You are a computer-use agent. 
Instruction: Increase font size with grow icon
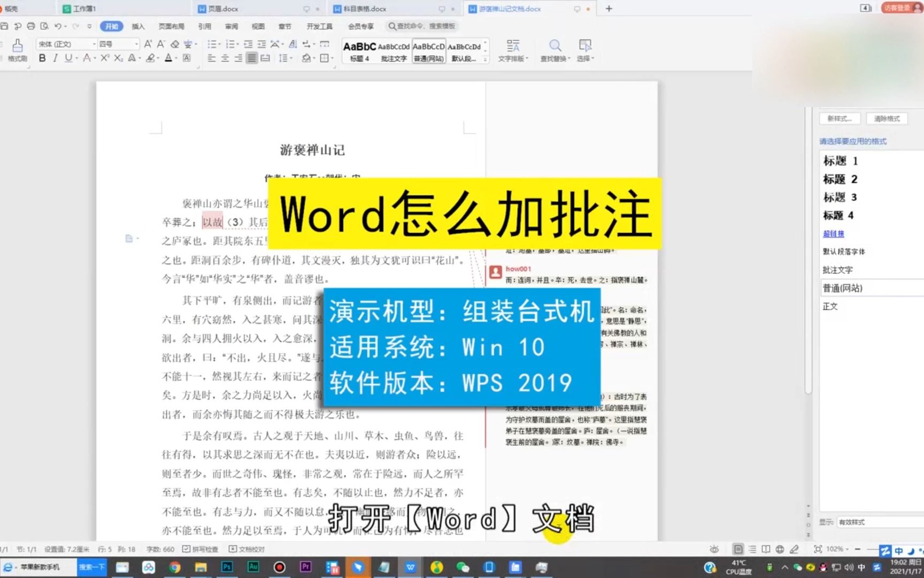pos(148,44)
